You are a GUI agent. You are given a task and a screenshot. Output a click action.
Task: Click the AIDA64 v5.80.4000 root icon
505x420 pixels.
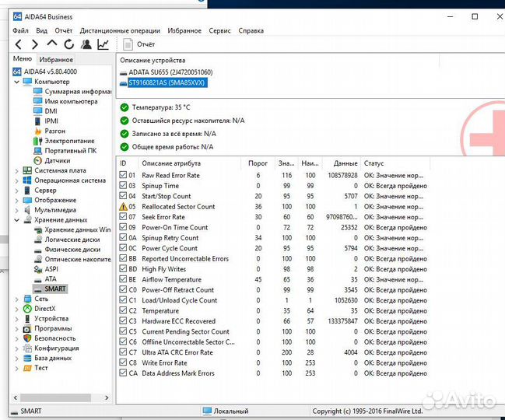point(17,72)
